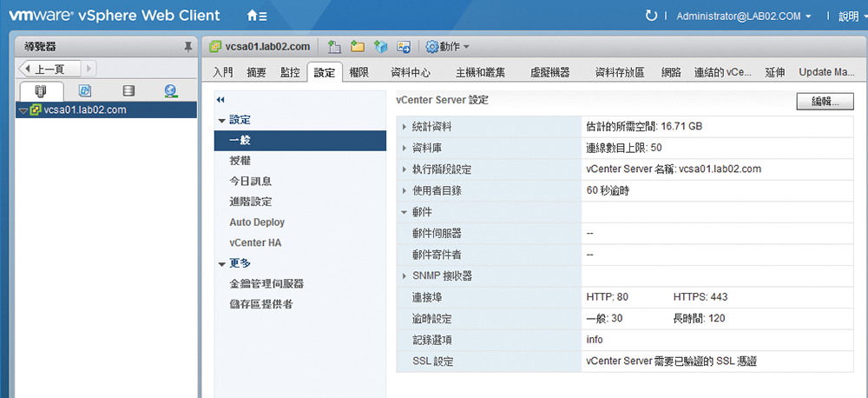The height and width of the screenshot is (398, 868).
Task: Pin the 導覽器 navigator panel
Action: tap(188, 47)
